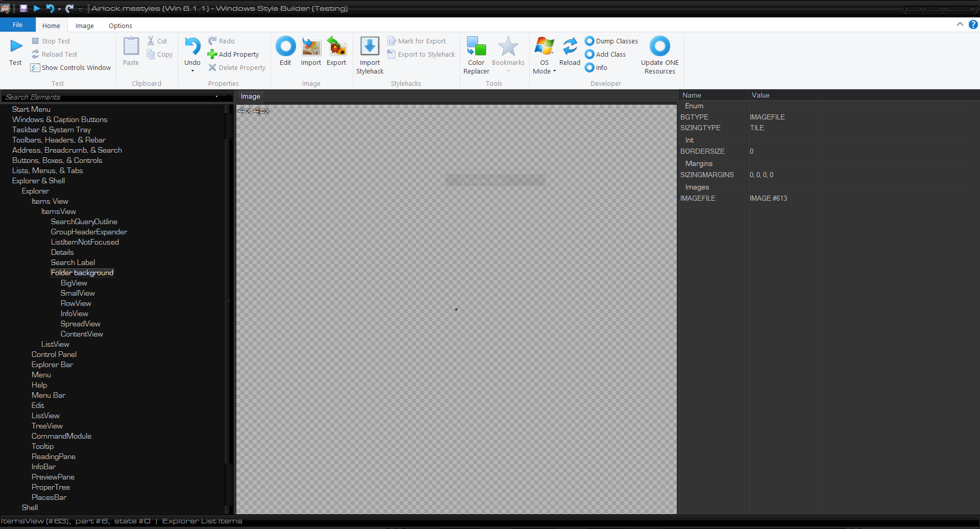Click the Copy icon in ribbon
Viewport: 980px width, 529px height.
pyautogui.click(x=151, y=54)
